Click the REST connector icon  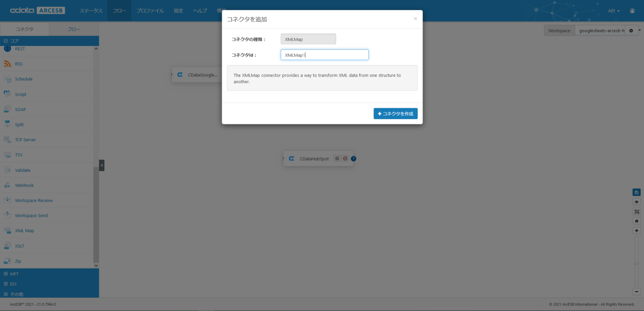(x=8, y=49)
